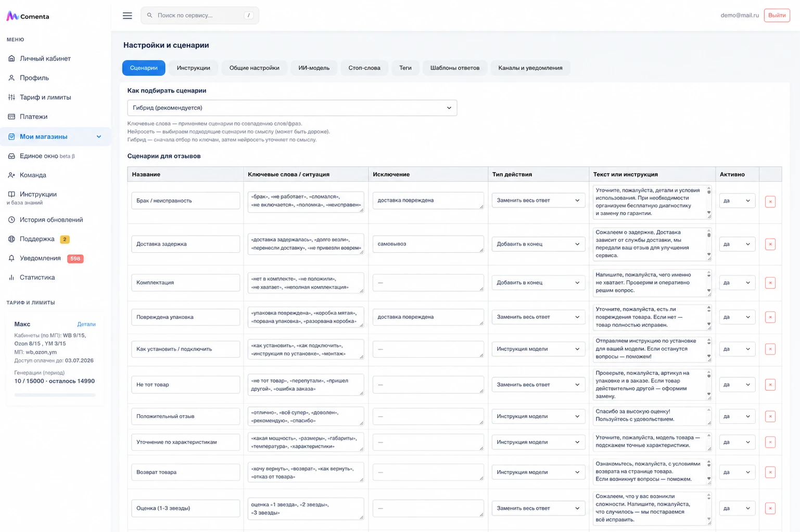Click the Платежи card icon
This screenshot has width=800, height=532.
tap(11, 116)
